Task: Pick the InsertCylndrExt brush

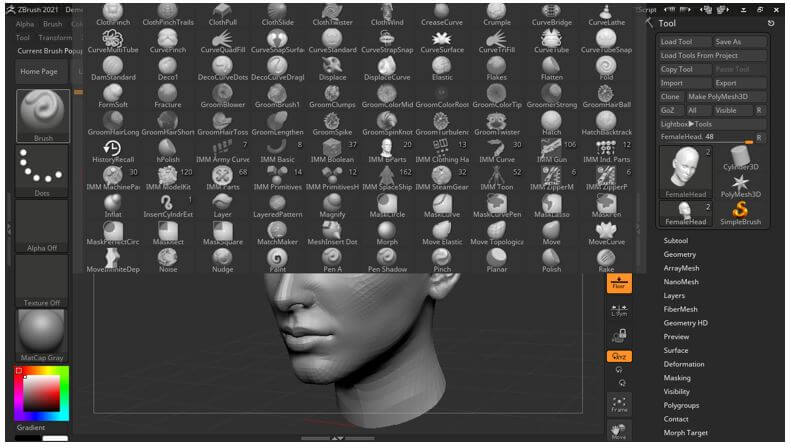Action: point(167,205)
